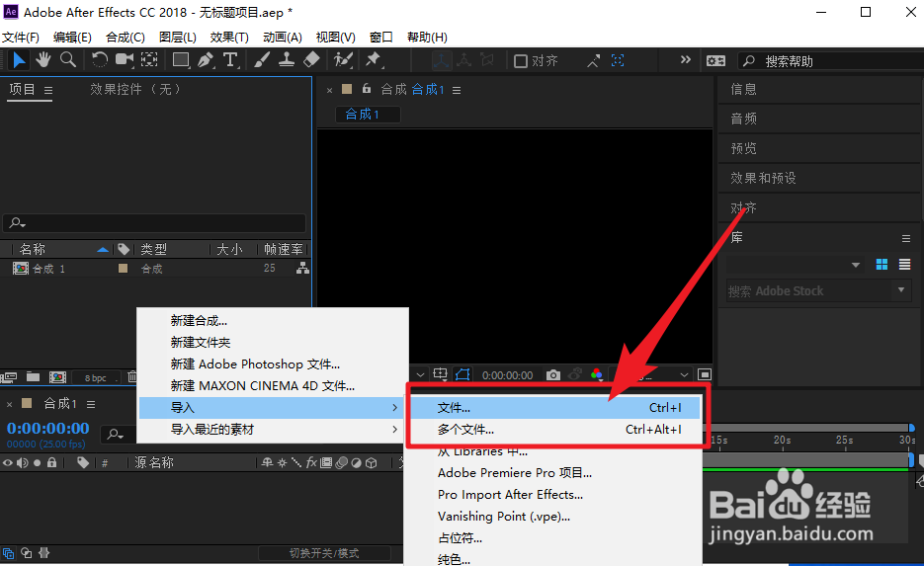Click the 合成1 breadcrumb in viewer

click(367, 115)
